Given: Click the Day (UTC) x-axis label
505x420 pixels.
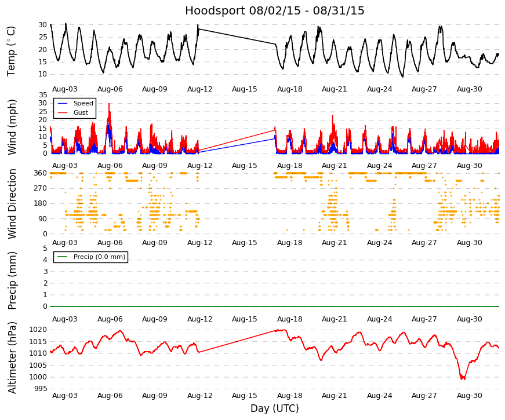Looking at the screenshot, I should (274, 408).
